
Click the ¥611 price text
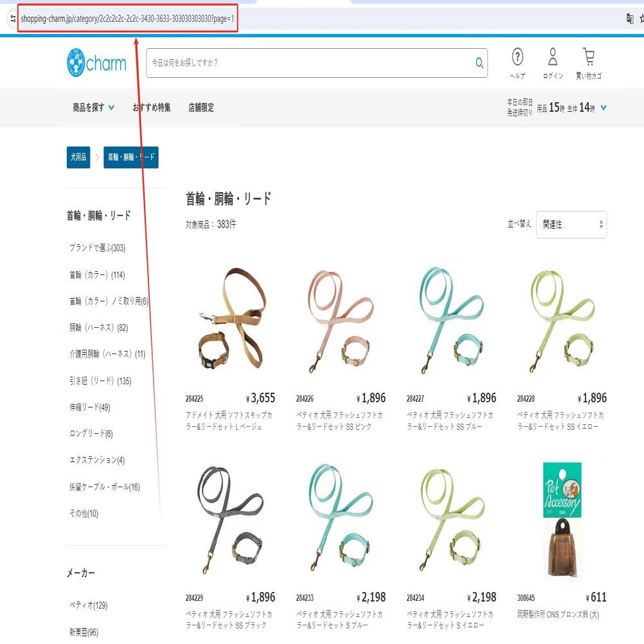(x=596, y=597)
